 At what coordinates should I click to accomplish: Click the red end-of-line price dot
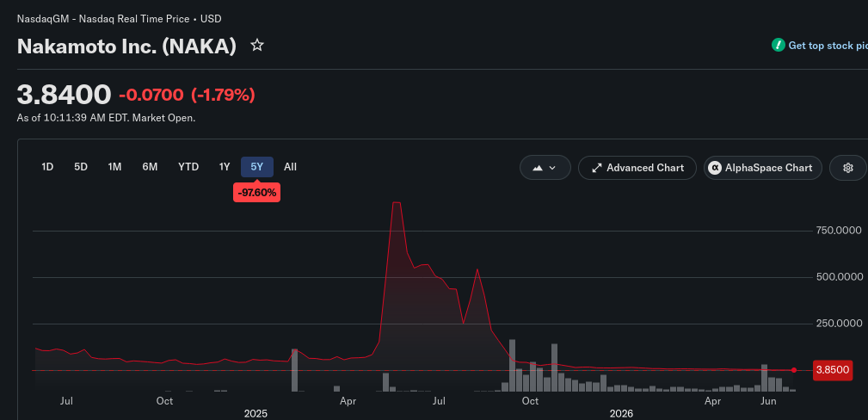pyautogui.click(x=794, y=370)
